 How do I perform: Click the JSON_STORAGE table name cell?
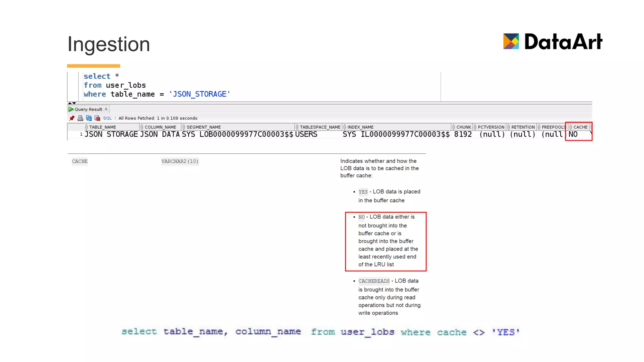tap(111, 134)
